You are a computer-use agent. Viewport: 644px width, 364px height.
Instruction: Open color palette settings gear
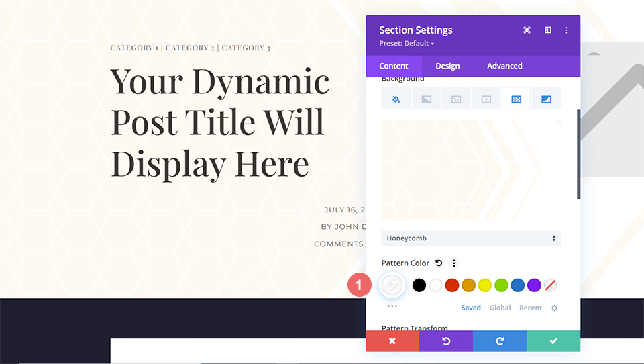tap(554, 308)
